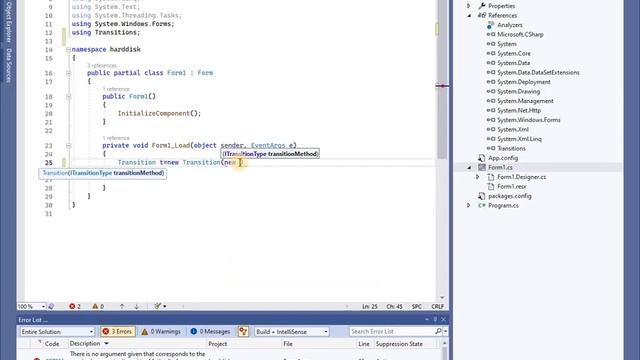Click the References node icon
The width and height of the screenshot is (640, 360).
482,16
